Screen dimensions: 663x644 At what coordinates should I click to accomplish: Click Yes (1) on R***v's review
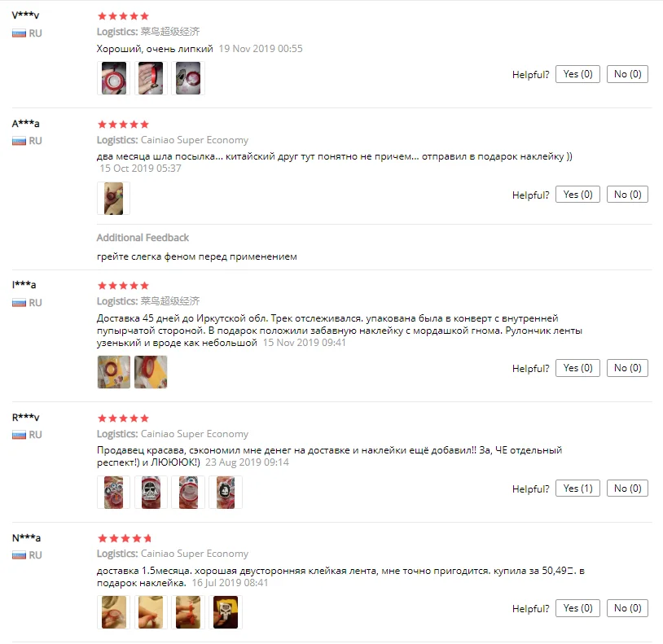(x=577, y=488)
